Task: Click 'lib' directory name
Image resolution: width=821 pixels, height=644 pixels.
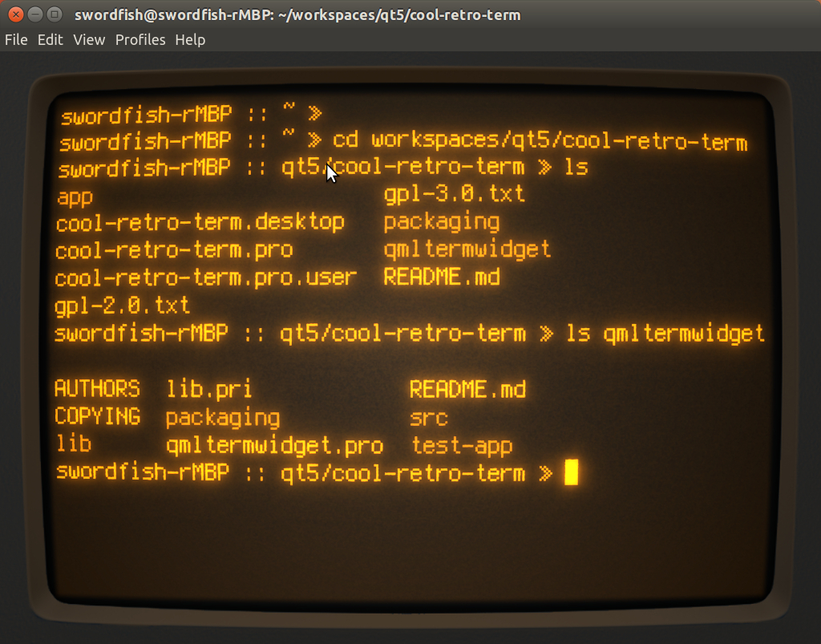Action: (74, 444)
